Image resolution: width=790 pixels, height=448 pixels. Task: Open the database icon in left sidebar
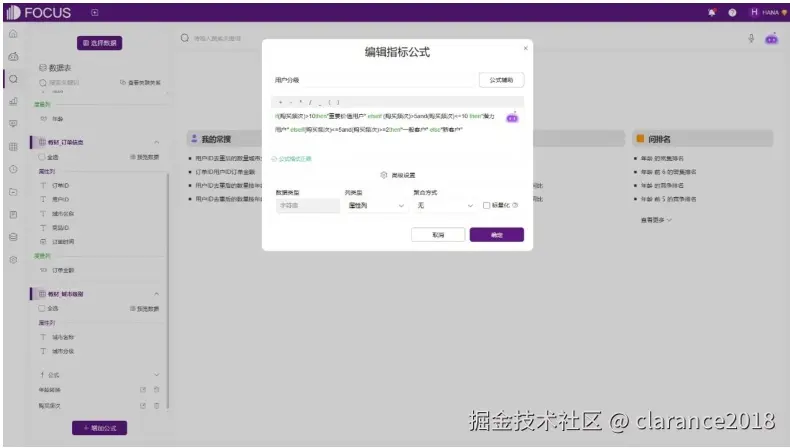point(13,237)
